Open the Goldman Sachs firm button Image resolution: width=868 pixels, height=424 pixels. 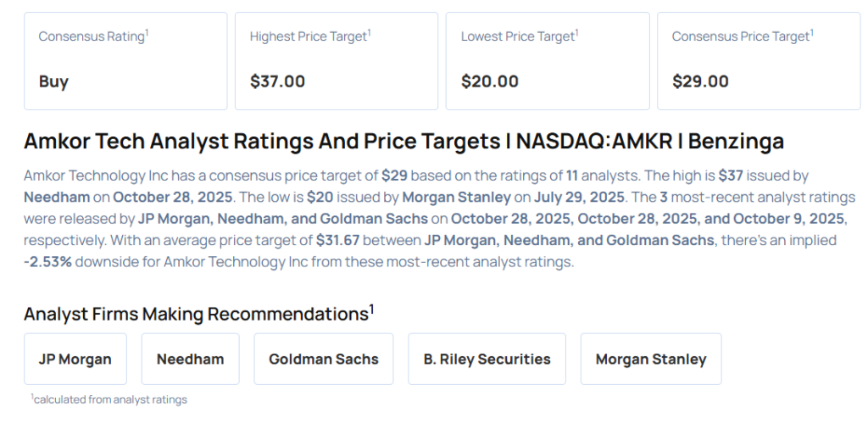[x=324, y=359]
